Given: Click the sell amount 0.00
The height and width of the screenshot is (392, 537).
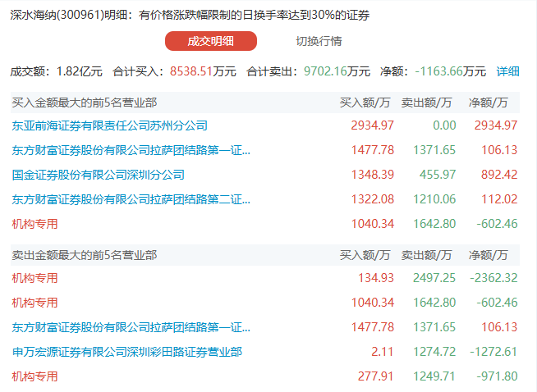Looking at the screenshot, I should click(x=444, y=125).
